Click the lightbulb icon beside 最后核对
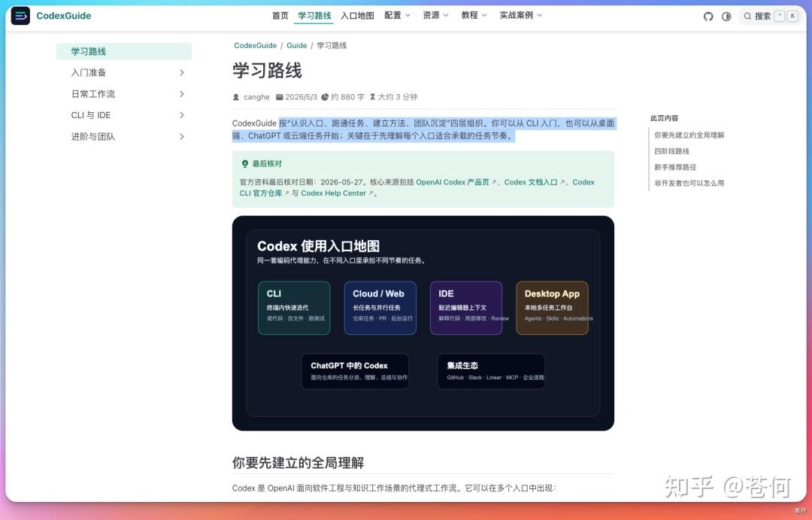 (x=245, y=164)
